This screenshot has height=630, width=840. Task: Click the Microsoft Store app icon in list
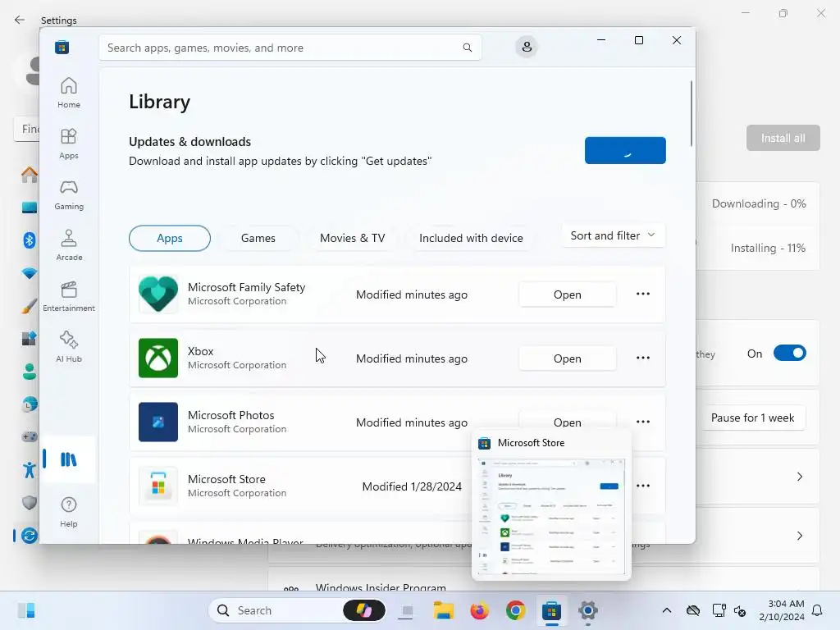tap(158, 486)
